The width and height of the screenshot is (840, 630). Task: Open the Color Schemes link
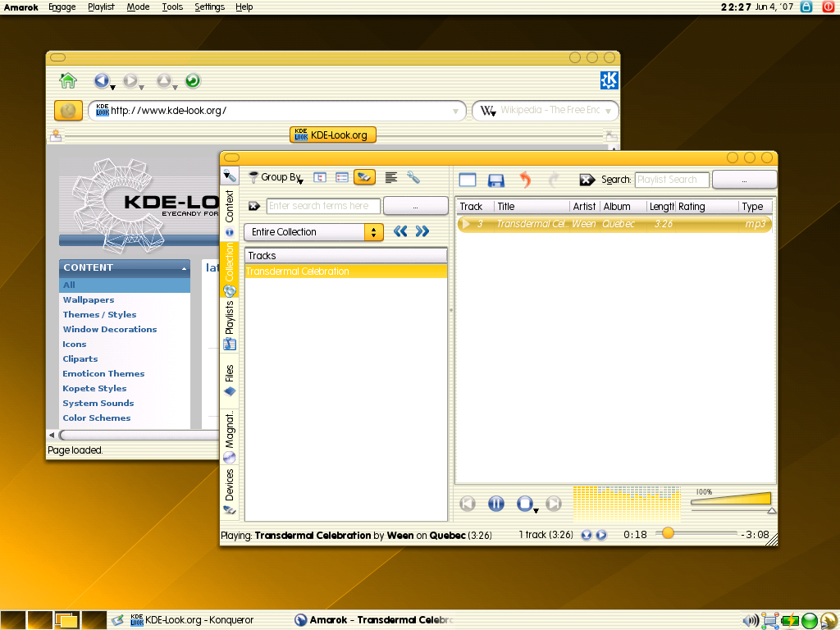(x=97, y=418)
